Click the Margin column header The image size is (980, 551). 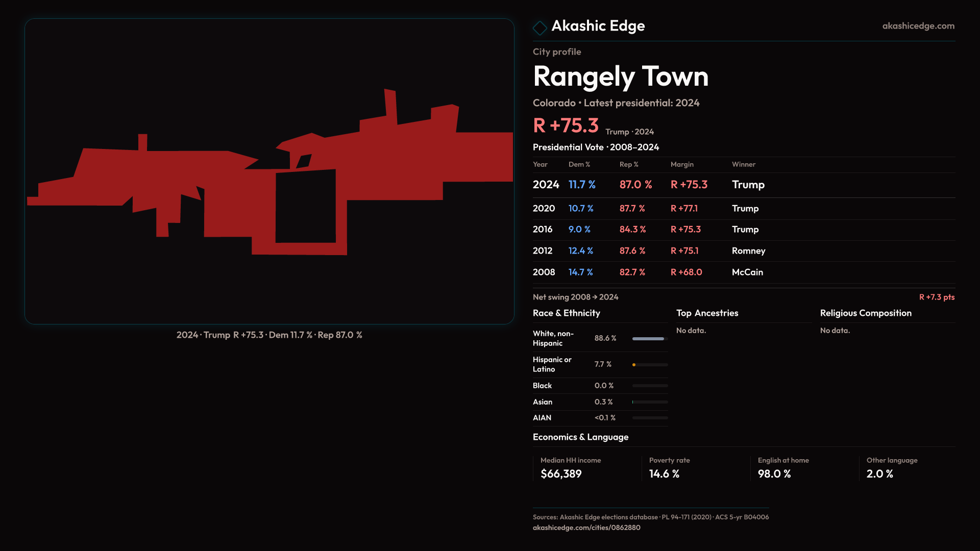click(x=682, y=164)
